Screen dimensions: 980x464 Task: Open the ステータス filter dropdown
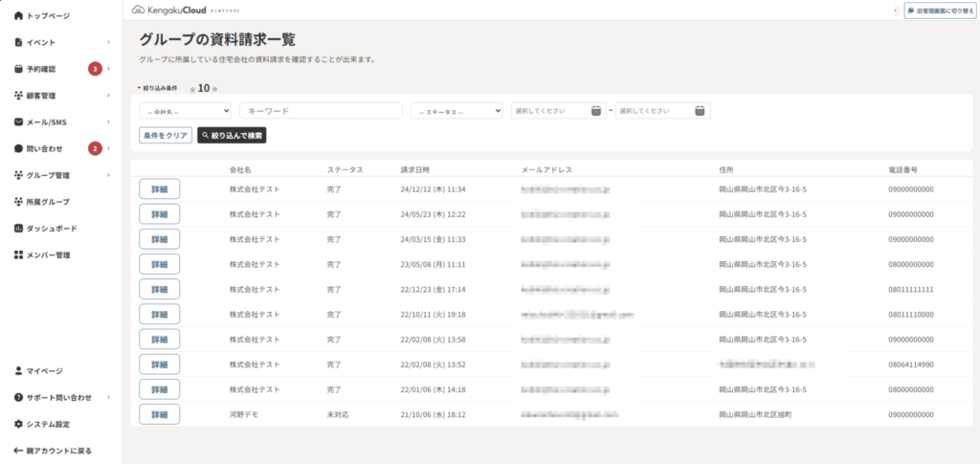(x=457, y=111)
